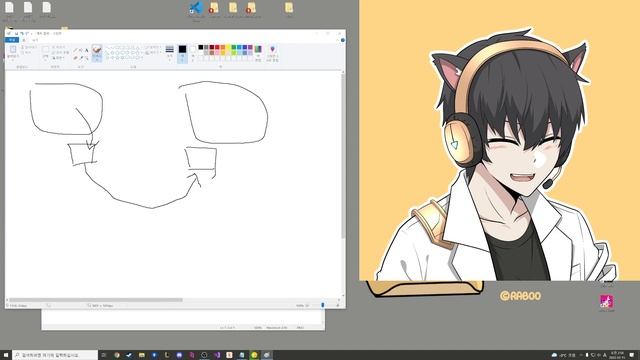Screen dimensions: 640x360
Task: Select the Color 2 white swatch button
Action: tap(193, 53)
